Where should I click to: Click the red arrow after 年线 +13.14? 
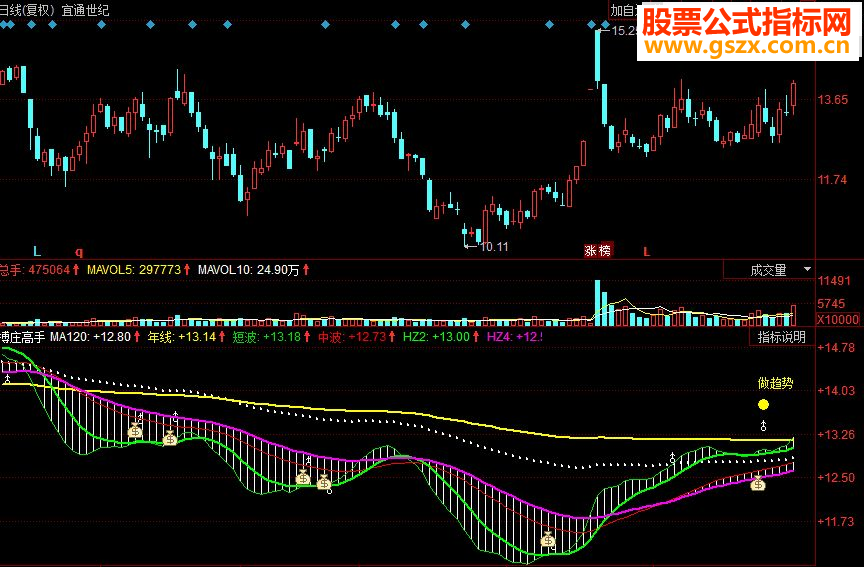click(222, 336)
